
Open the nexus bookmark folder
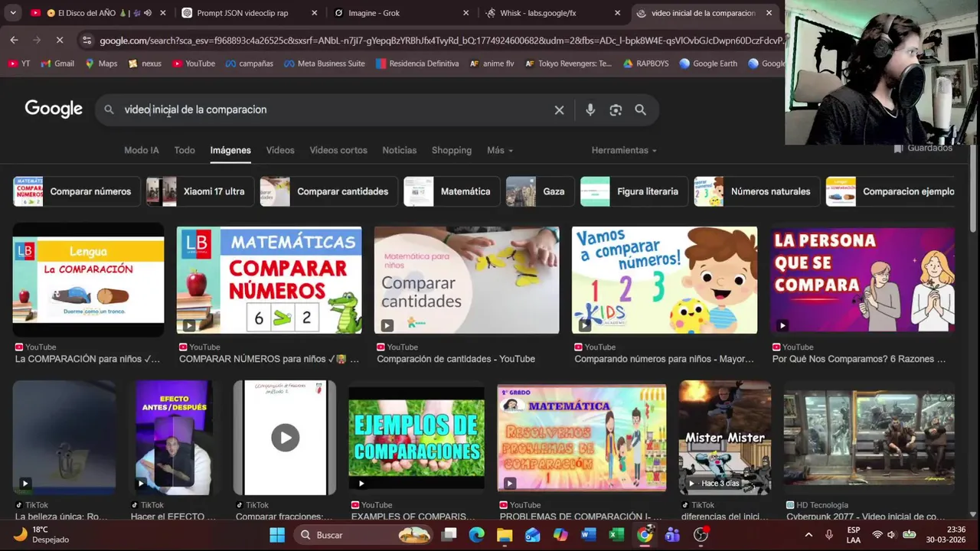(x=145, y=64)
